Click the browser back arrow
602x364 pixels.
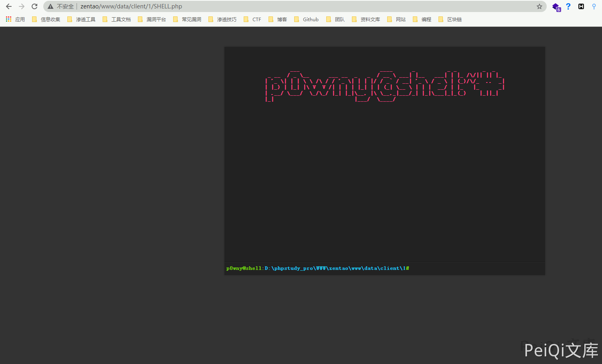pos(9,6)
